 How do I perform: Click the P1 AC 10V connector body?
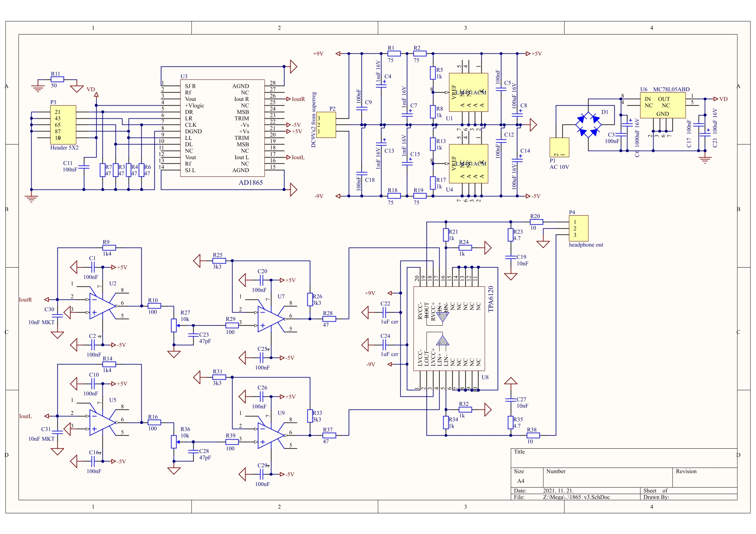click(559, 147)
